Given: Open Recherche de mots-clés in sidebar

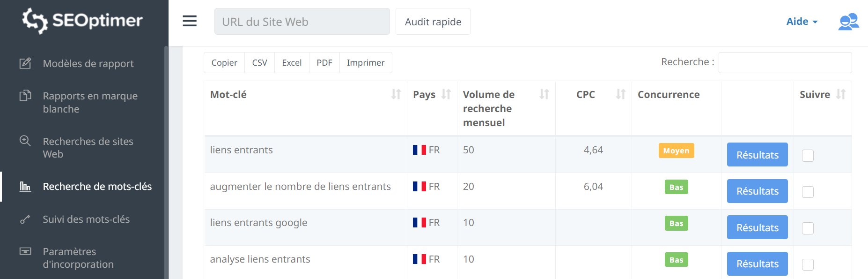Looking at the screenshot, I should tap(97, 187).
